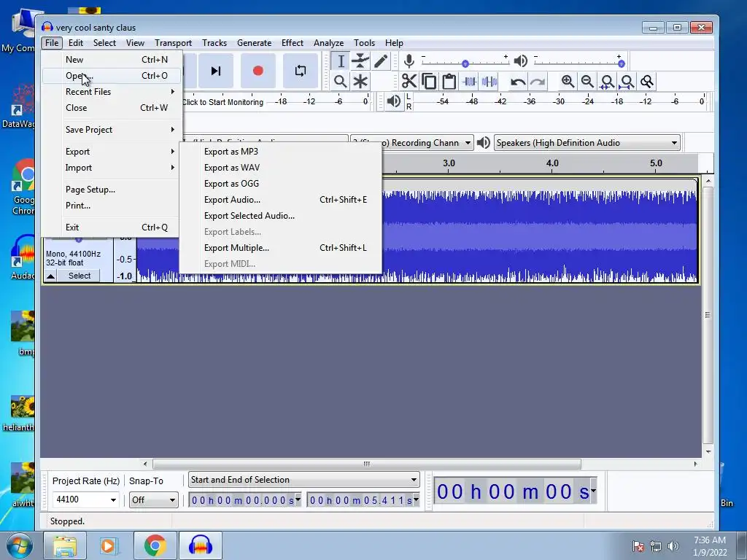
Task: Select the Multi-tool asterisk icon
Action: tap(360, 82)
